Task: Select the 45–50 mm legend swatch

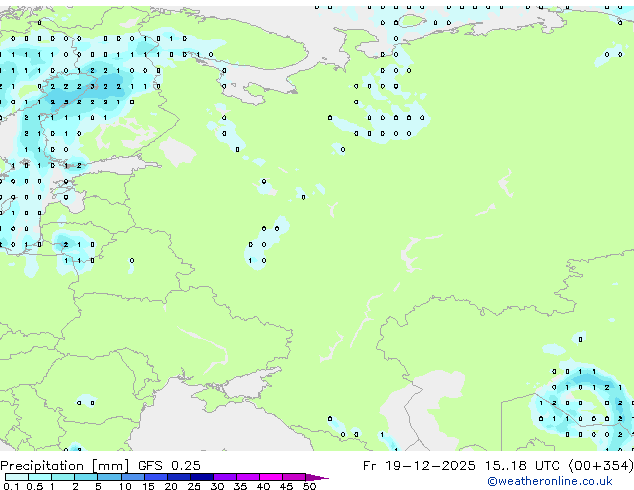Action: pos(294,477)
